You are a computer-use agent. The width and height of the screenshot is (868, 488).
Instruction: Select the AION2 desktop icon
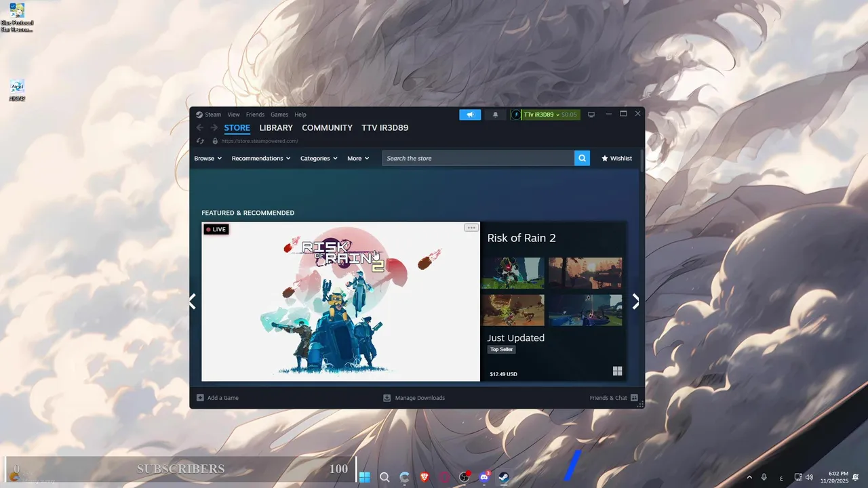[17, 91]
